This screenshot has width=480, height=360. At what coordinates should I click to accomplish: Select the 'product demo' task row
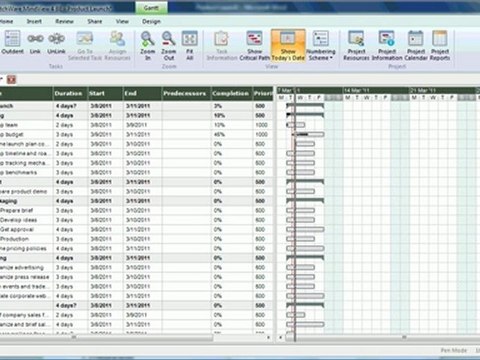click(x=136, y=192)
